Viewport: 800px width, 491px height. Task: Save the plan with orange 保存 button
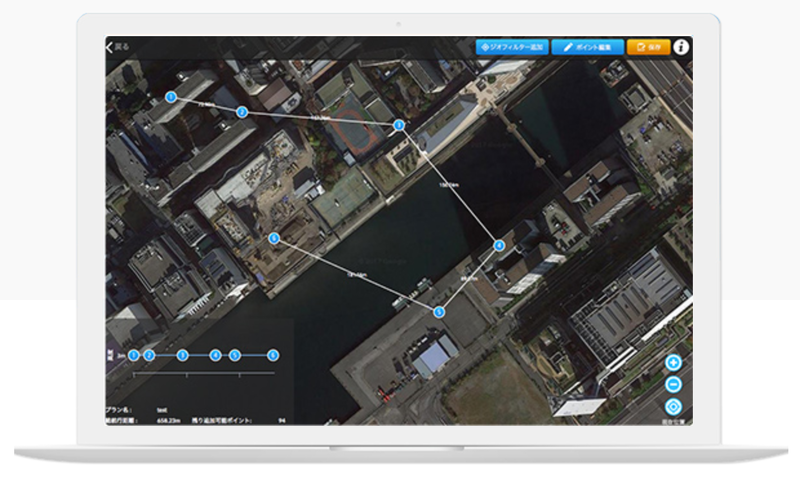648,46
